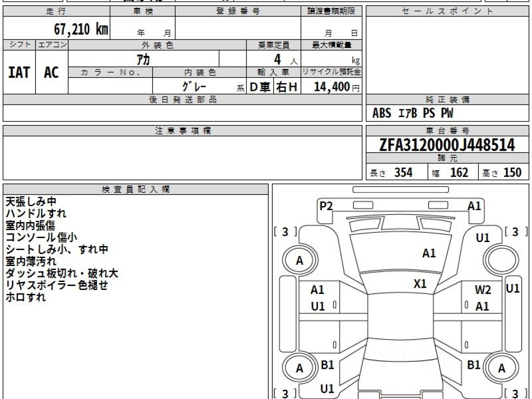Image resolution: width=532 pixels, height=399 pixels.
Task: Select the note シートしみ小、すれ中
Action: tap(57, 250)
